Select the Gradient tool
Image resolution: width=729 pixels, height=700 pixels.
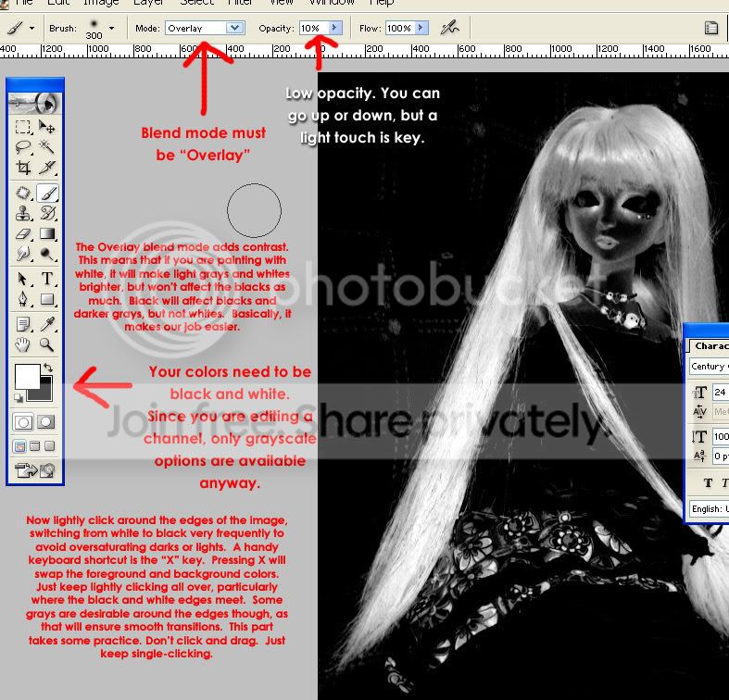(x=47, y=233)
